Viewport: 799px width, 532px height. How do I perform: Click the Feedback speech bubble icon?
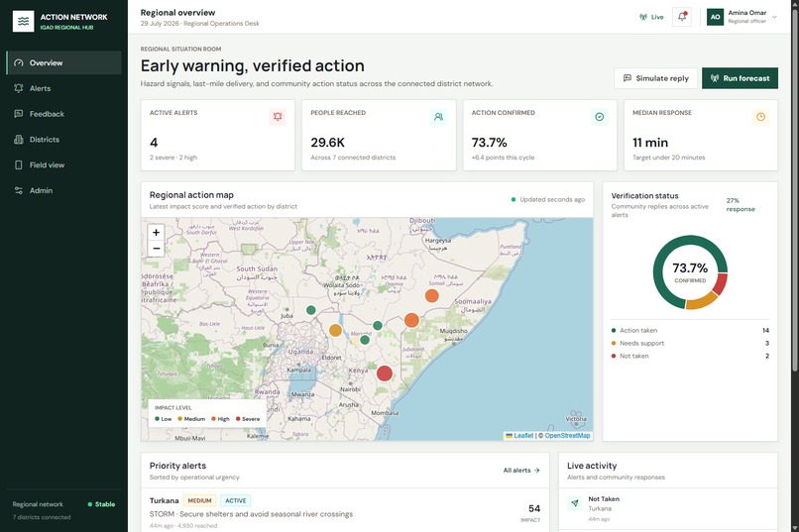19,114
